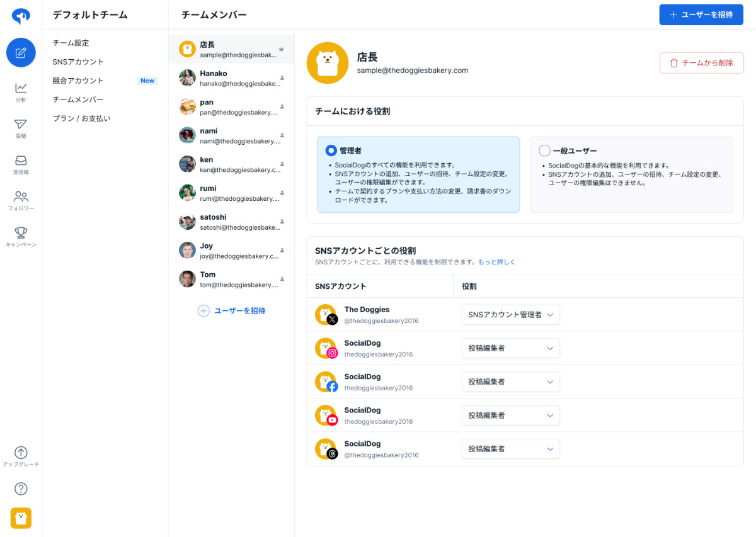Screen dimensions: 756x537
Task: Click the デフォルトチーム heading
Action: (x=90, y=14)
